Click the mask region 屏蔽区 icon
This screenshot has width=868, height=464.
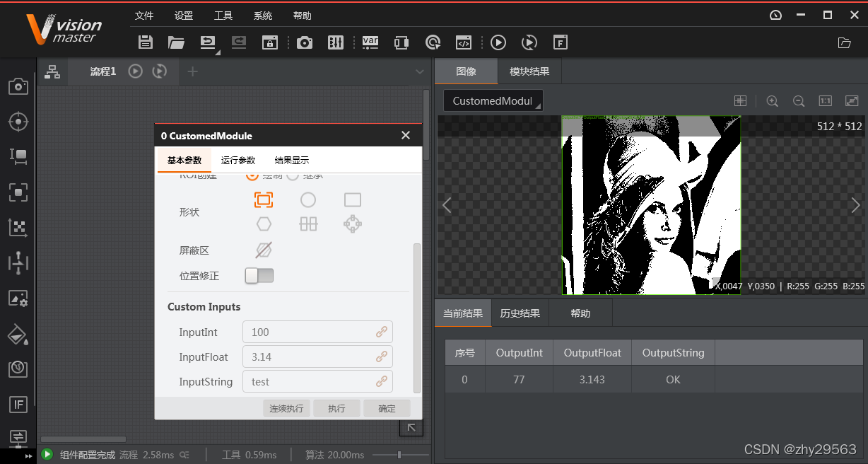264,250
